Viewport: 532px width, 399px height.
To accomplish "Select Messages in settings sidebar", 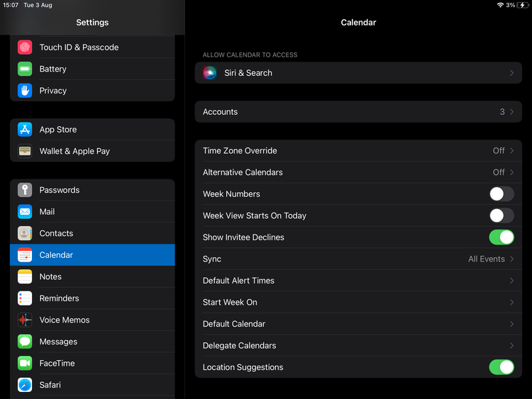I will (92, 342).
